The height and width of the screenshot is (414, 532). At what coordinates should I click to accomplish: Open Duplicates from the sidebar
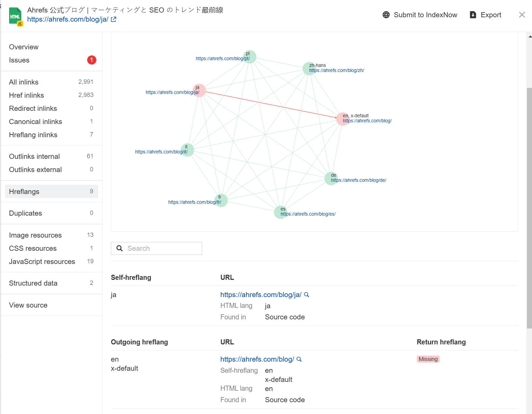pos(25,213)
